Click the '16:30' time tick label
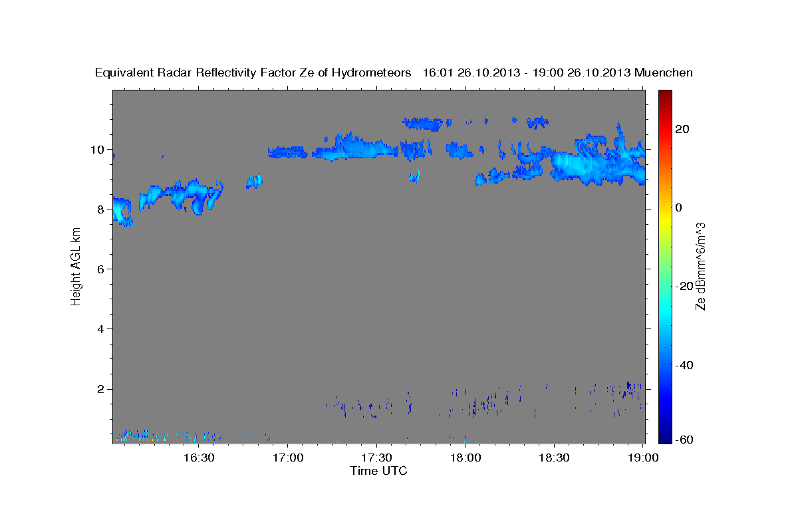 tap(198, 458)
